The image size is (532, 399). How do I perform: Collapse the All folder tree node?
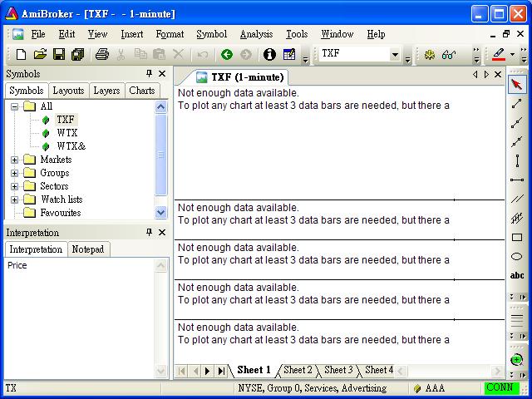click(x=15, y=106)
